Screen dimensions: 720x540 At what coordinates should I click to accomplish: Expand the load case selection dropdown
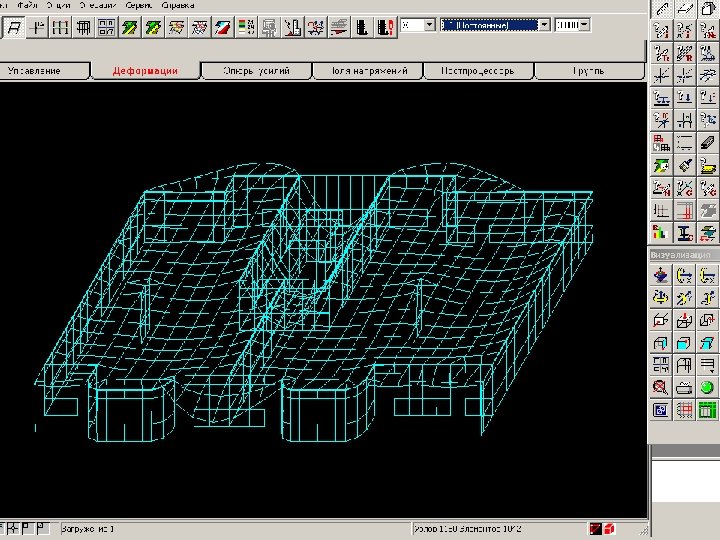click(x=544, y=24)
